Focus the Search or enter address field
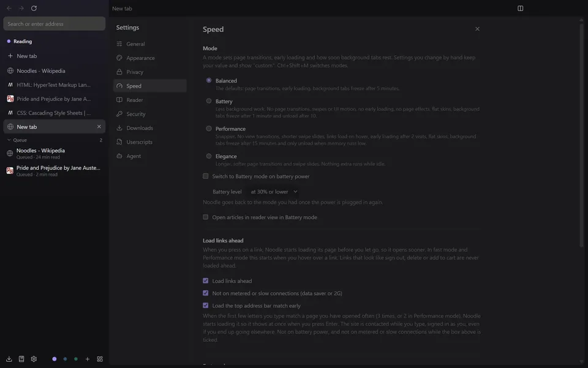 [x=55, y=24]
